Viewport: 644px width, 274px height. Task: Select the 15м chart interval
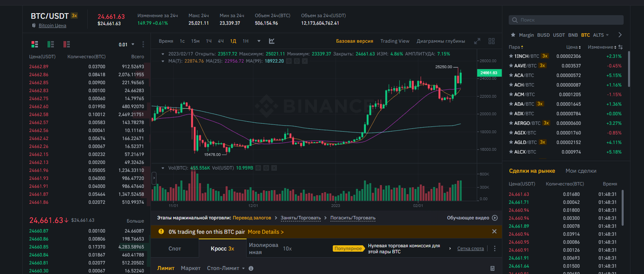[x=195, y=41]
